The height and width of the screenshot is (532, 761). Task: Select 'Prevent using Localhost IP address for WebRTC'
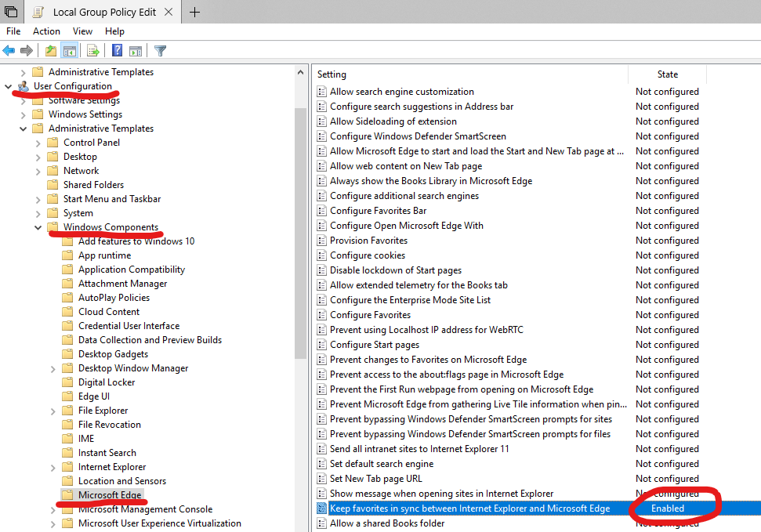pyautogui.click(x=426, y=330)
